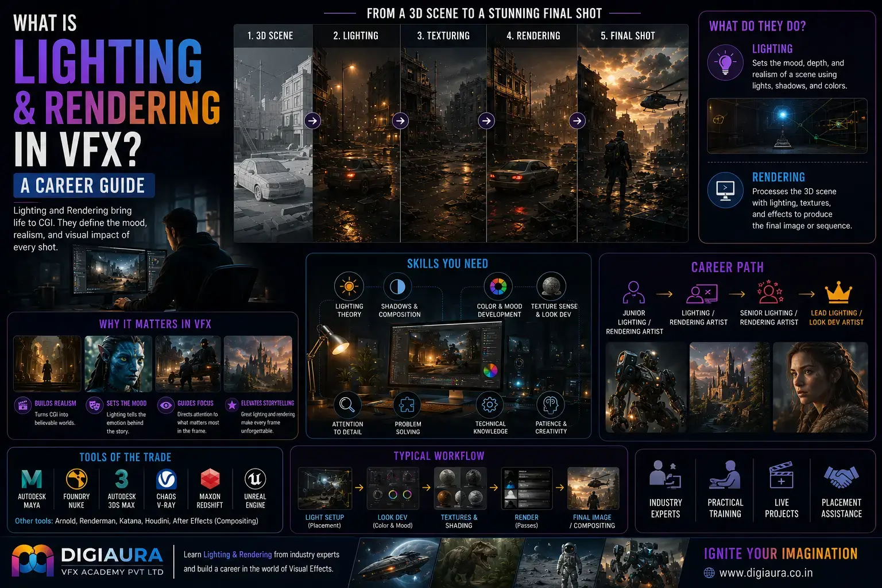Select the 2. Lighting stage header
The image size is (882, 588).
click(x=355, y=36)
